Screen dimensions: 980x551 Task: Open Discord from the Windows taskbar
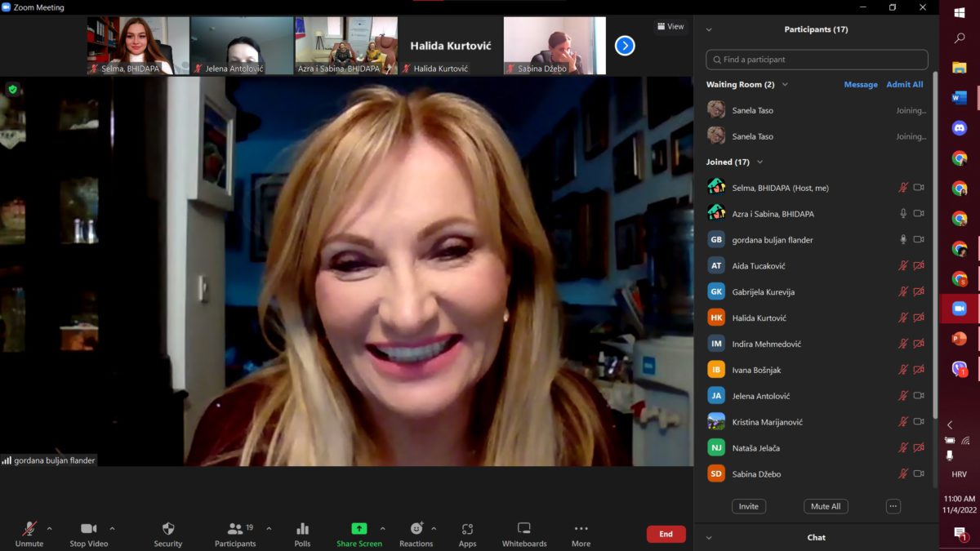coord(960,128)
